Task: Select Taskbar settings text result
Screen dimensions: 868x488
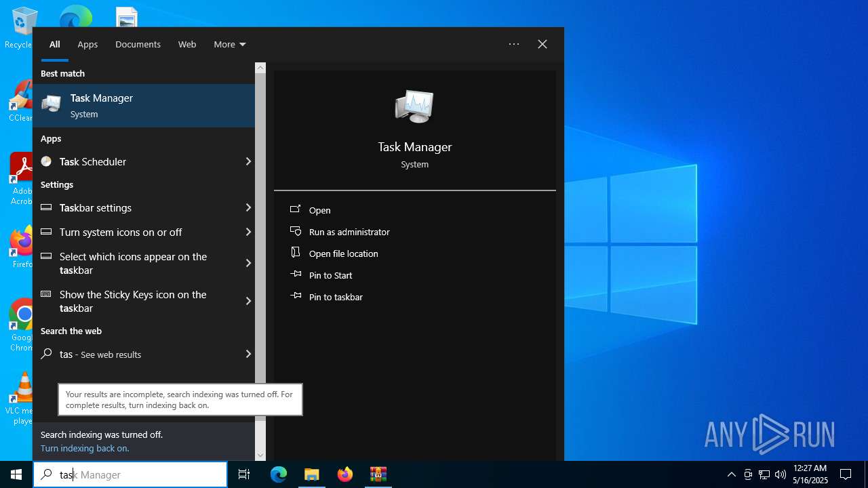Action: coord(96,207)
